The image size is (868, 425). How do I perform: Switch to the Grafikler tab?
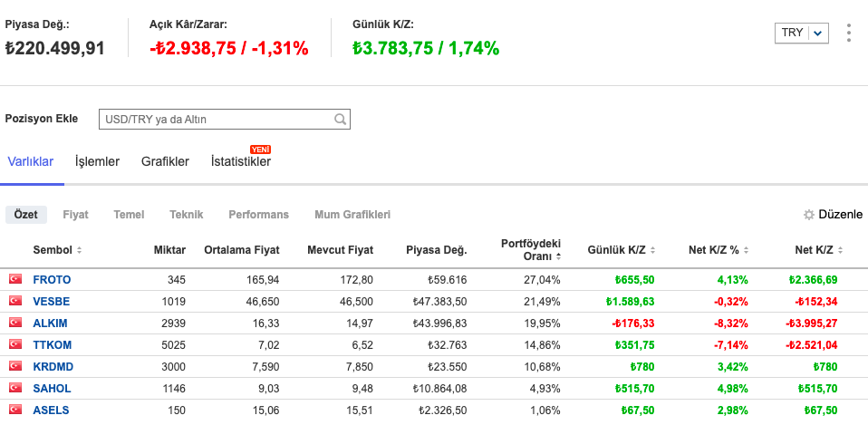[165, 161]
